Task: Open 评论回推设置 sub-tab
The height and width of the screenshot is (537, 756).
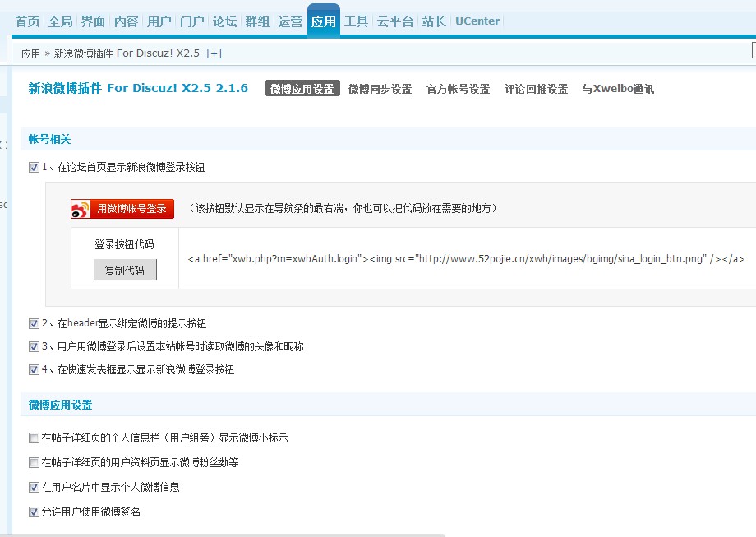Action: [x=536, y=89]
